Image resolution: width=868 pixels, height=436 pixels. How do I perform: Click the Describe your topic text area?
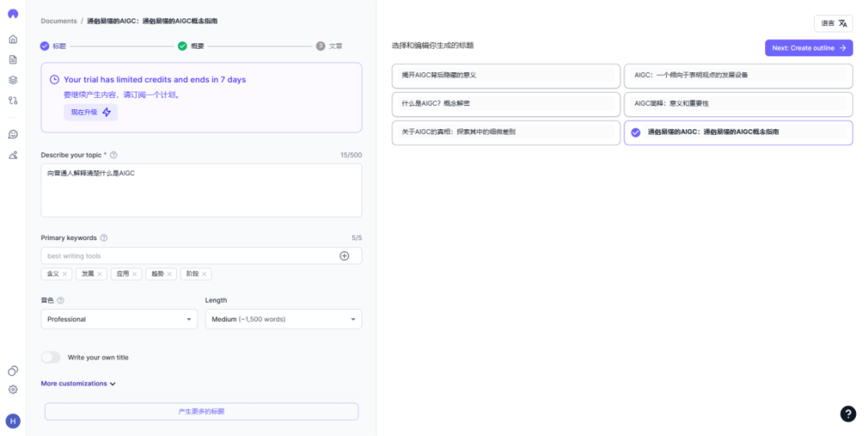tap(201, 190)
